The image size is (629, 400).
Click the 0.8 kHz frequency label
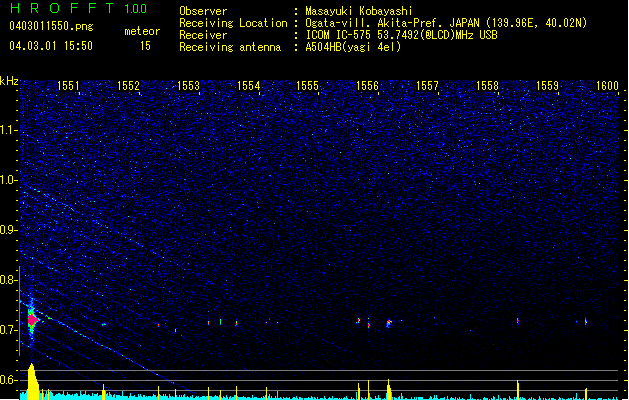pos(9,280)
